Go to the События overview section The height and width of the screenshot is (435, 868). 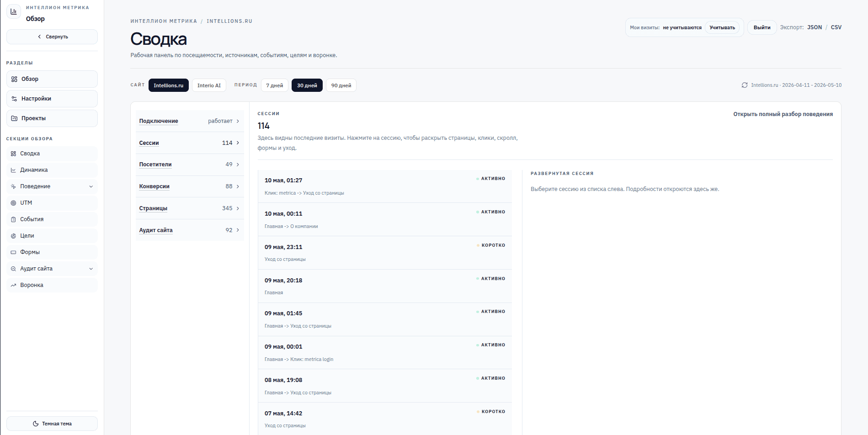[52, 219]
